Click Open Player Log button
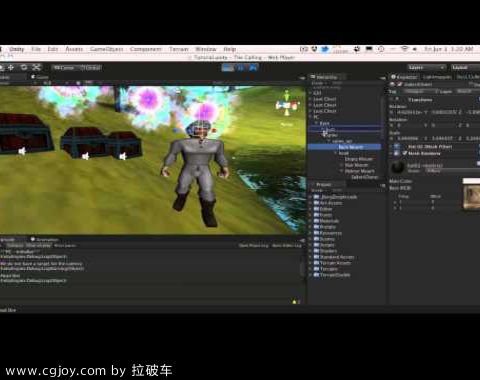This screenshot has width=480, height=380. click(x=253, y=246)
